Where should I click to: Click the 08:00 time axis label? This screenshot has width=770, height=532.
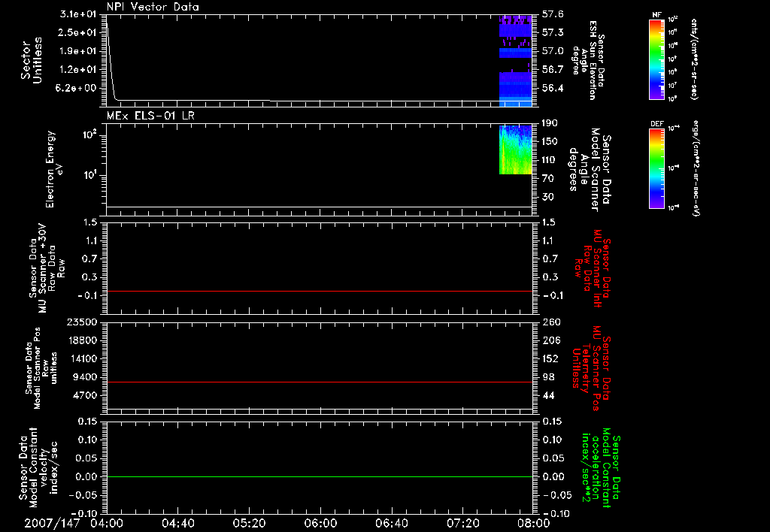pos(533,524)
